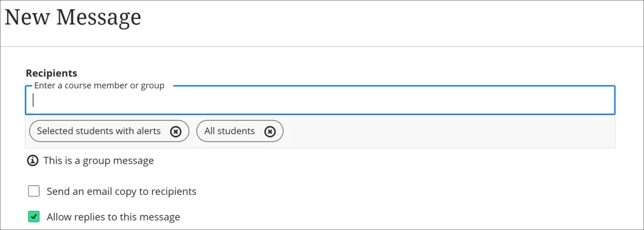Click the green checkmark beside "Allow replies"
This screenshot has width=644, height=230.
tap(34, 217)
